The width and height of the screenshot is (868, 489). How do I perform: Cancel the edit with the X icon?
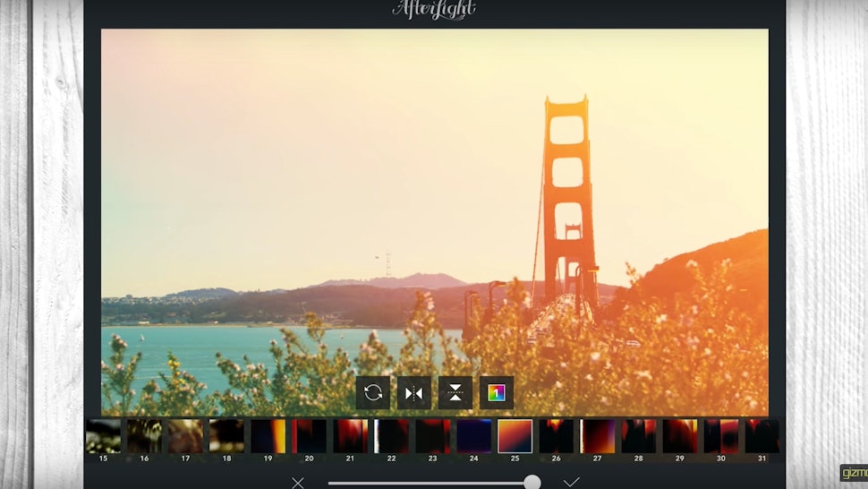(x=298, y=483)
